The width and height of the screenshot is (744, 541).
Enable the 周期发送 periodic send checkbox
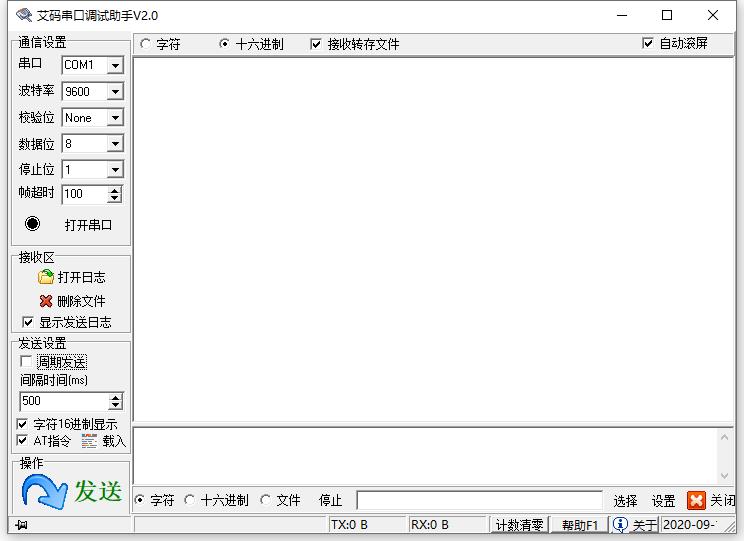click(26, 361)
